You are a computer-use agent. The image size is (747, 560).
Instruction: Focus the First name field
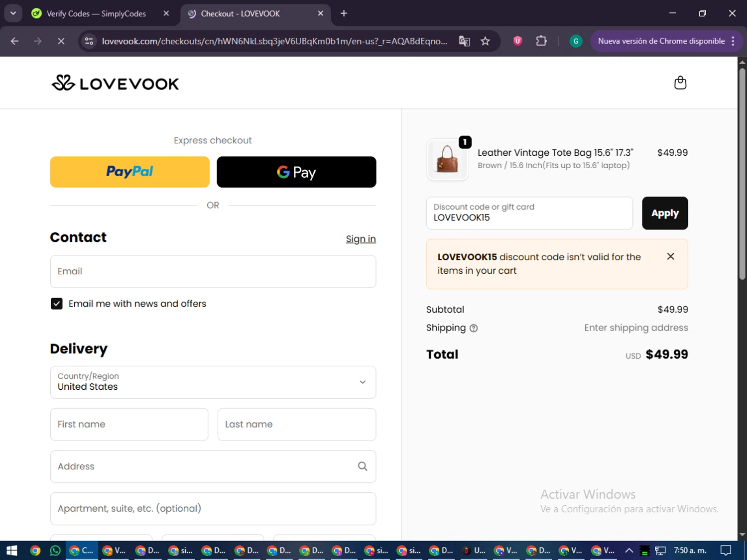coord(129,424)
